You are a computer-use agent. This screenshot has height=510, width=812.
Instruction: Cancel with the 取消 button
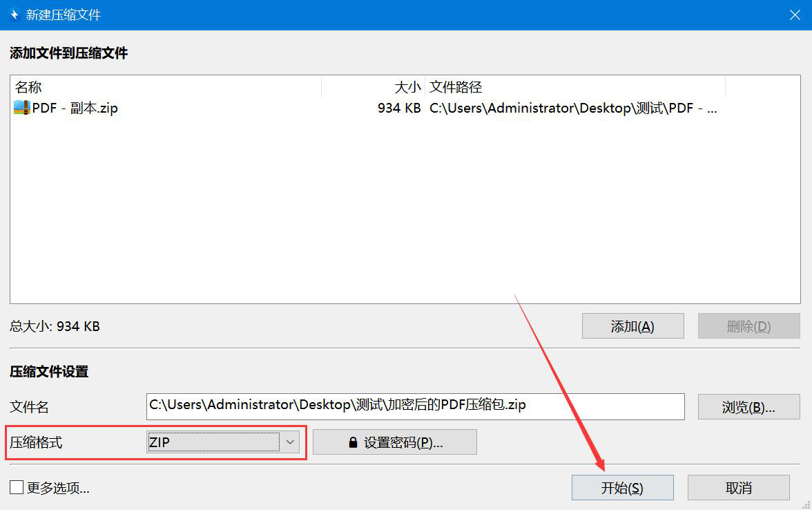pos(739,488)
